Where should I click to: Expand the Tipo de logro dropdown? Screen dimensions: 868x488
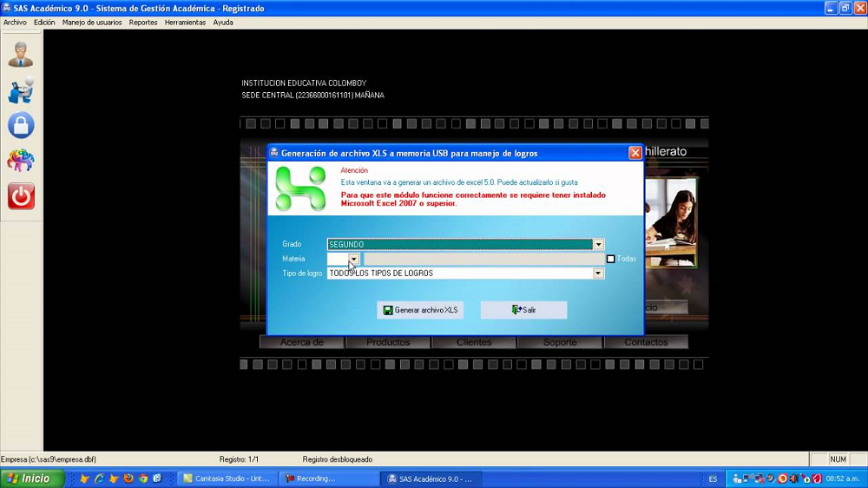pos(598,274)
